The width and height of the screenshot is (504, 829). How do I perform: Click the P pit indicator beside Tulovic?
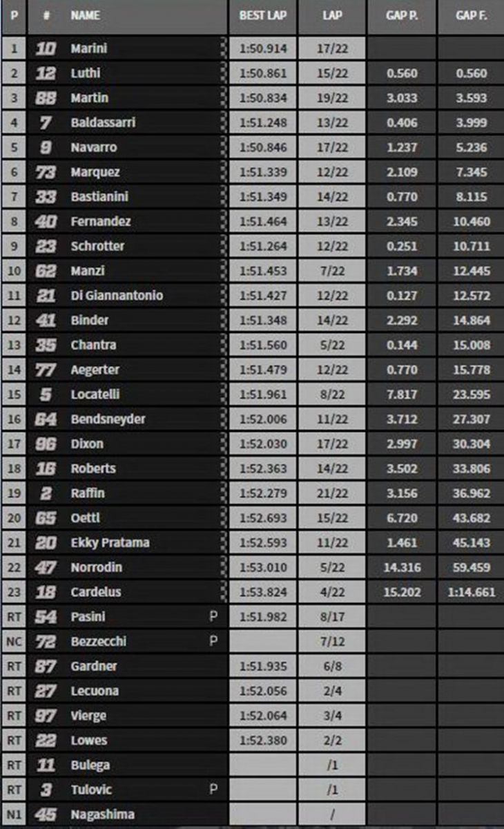pyautogui.click(x=213, y=789)
